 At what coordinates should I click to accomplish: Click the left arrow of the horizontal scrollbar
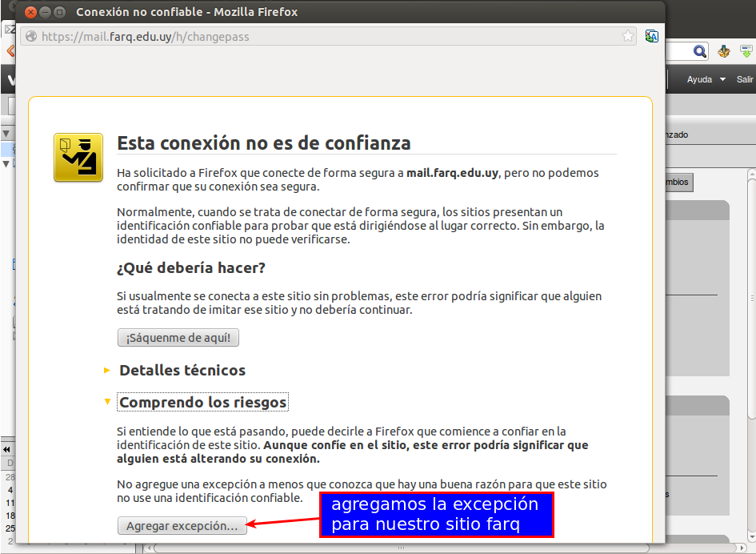[149, 548]
